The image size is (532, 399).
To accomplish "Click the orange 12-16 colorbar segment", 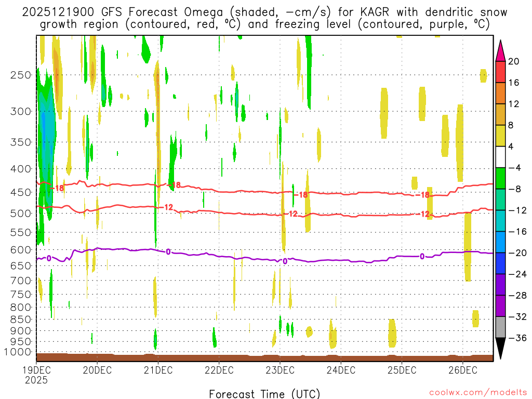I will [500, 94].
